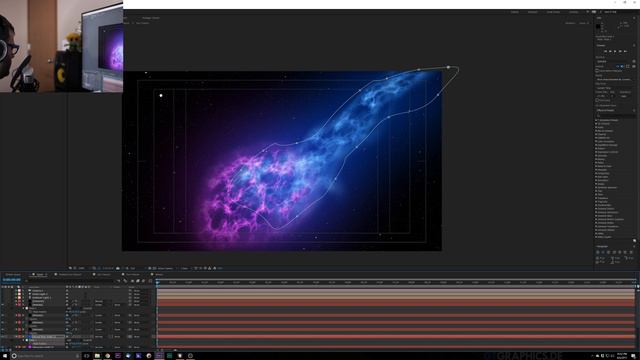Jump to first frame in Preview panel
Viewport: 640px width, 360px height.
click(605, 51)
